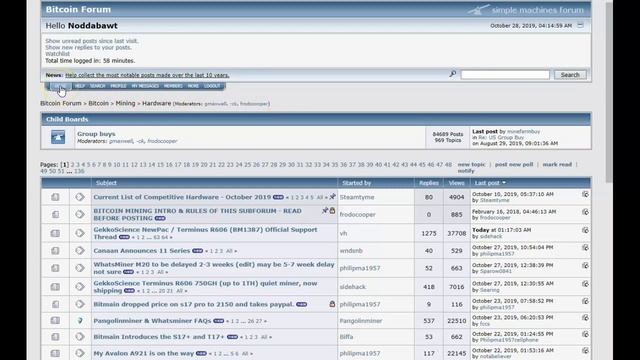640x360 pixels.
Task: Collapse the header using the upshrink icon
Action: point(580,25)
